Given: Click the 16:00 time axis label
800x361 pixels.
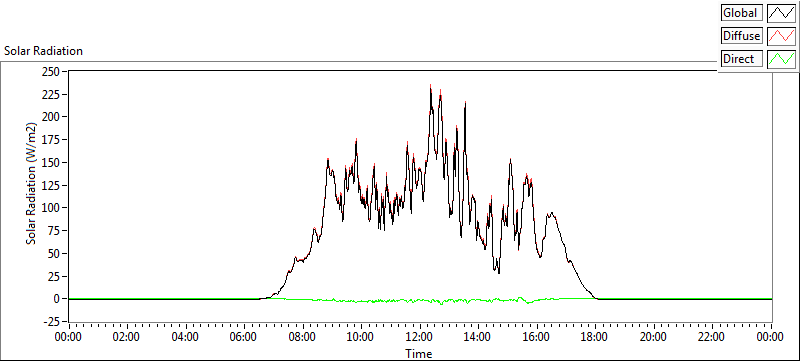Looking at the screenshot, I should click(537, 337).
